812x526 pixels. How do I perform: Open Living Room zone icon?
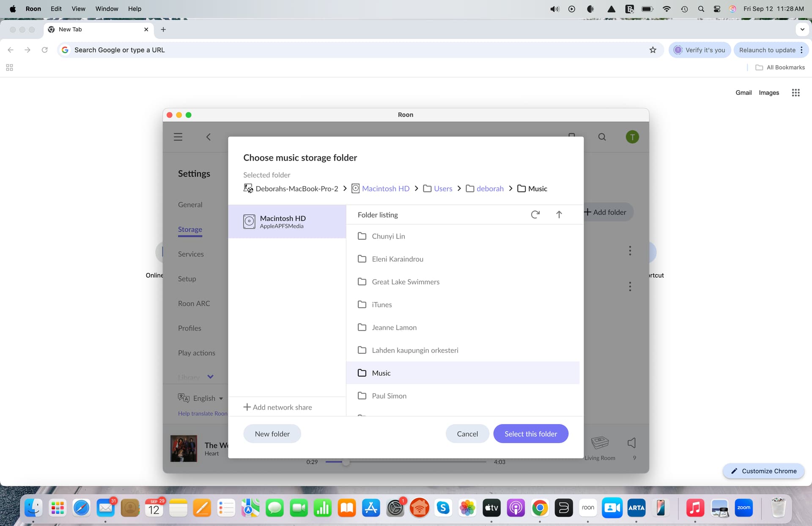point(600,443)
